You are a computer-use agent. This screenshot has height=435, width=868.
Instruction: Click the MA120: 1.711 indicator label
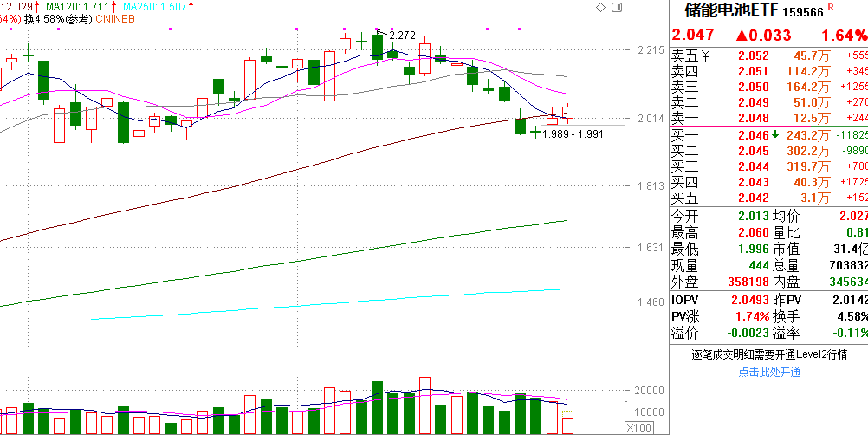tap(79, 7)
